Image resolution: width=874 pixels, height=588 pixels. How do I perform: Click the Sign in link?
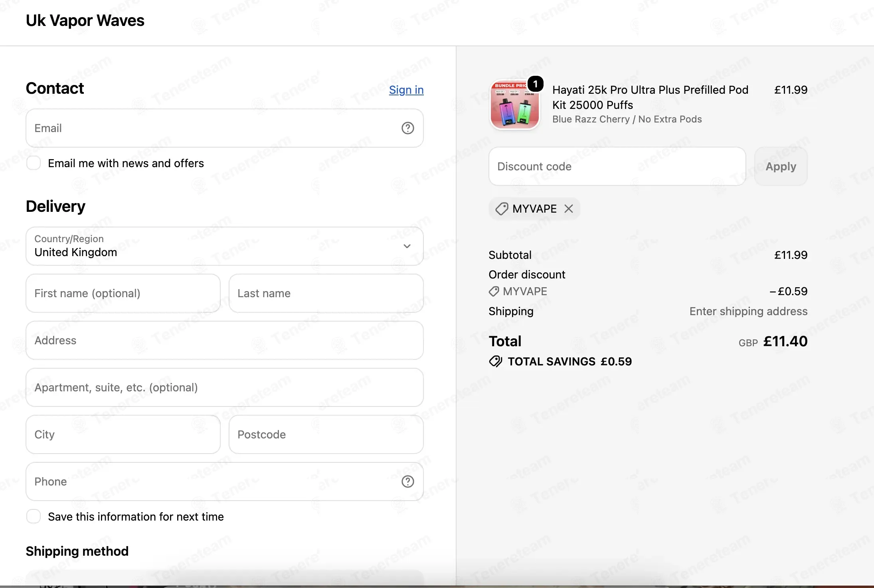pos(406,90)
